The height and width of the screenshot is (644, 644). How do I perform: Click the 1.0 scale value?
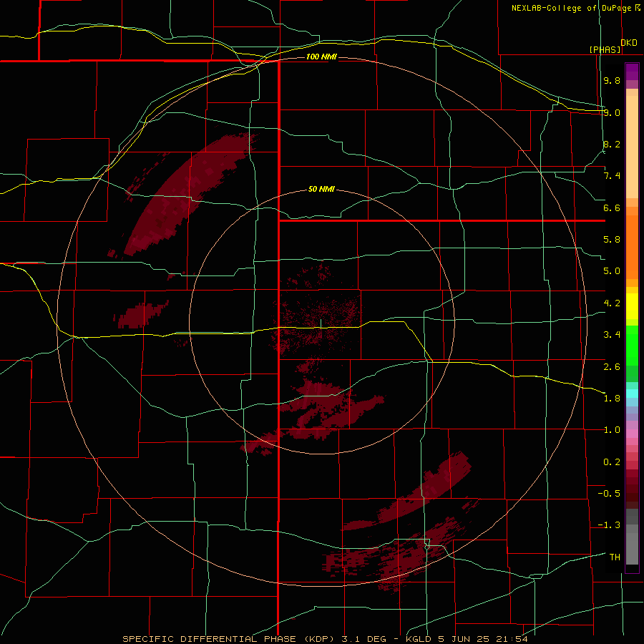pos(612,430)
